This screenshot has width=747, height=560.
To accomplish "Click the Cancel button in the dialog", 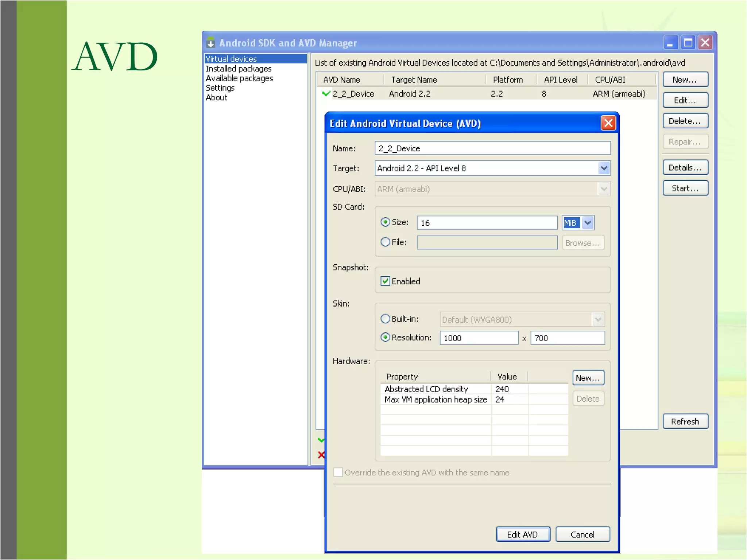I will click(582, 534).
